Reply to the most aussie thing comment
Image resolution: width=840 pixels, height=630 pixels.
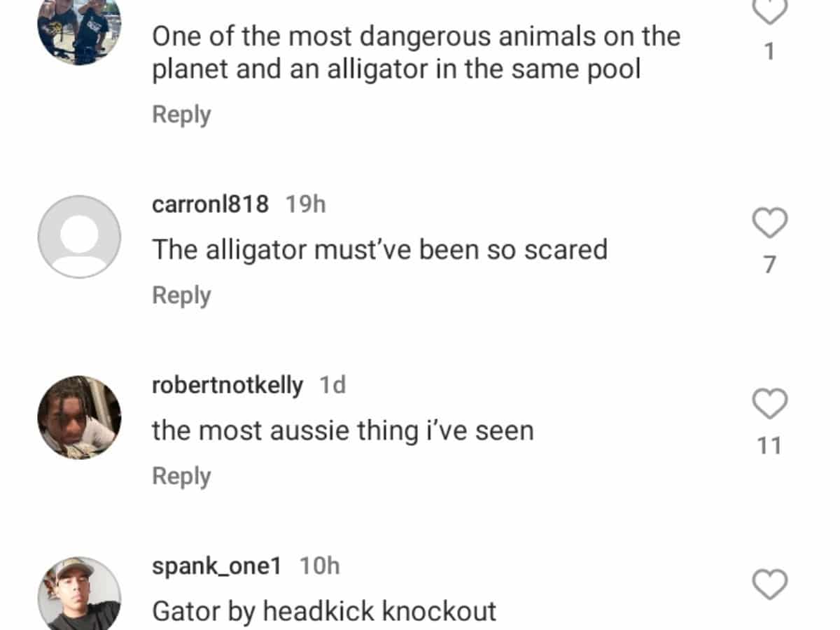click(181, 476)
